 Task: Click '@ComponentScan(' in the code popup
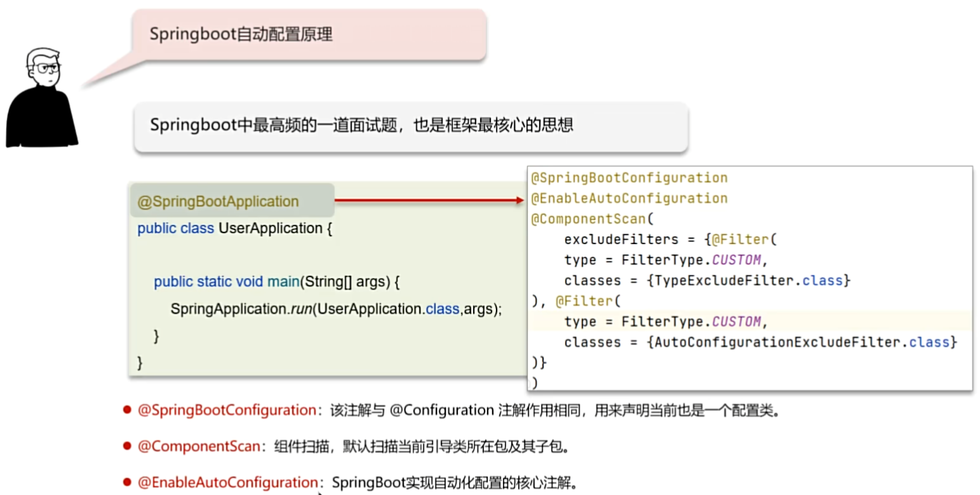click(x=592, y=219)
